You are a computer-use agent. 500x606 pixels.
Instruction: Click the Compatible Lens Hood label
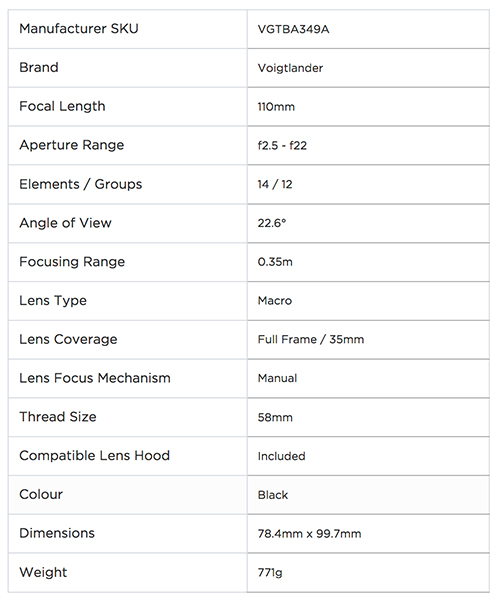tap(95, 456)
